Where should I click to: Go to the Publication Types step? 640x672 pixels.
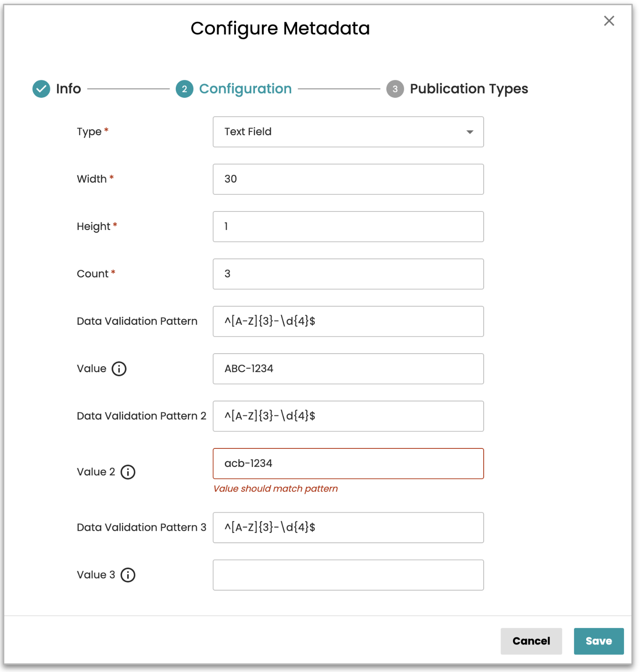pos(469,89)
